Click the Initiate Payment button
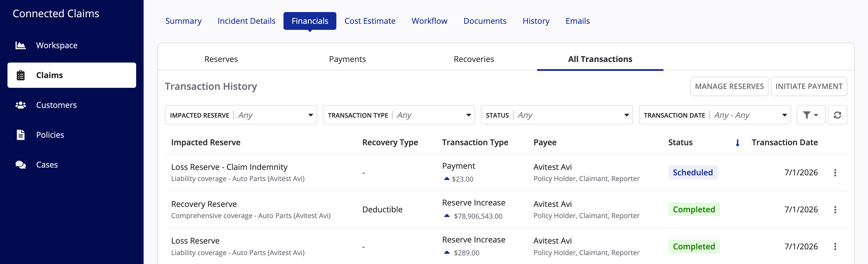This screenshot has width=868, height=264. (x=809, y=87)
